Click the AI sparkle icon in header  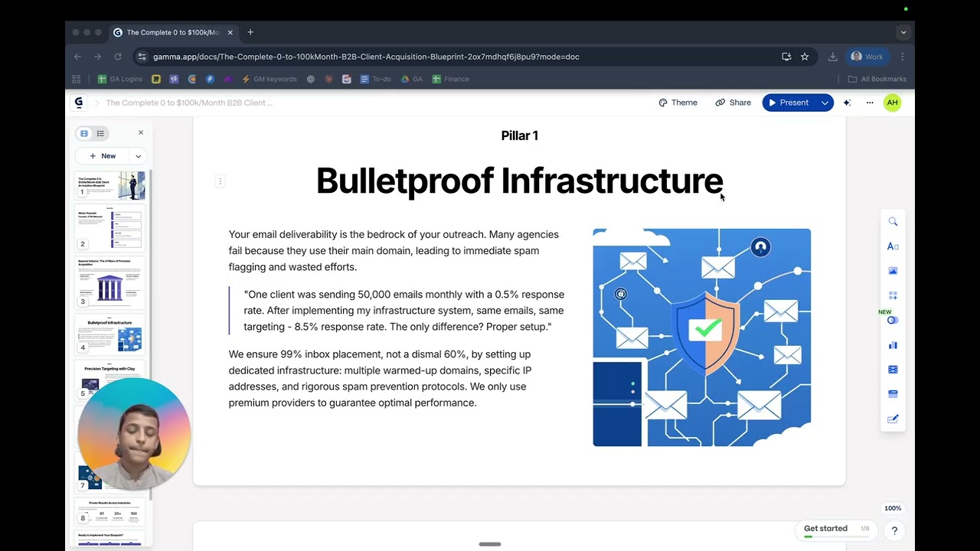click(848, 103)
